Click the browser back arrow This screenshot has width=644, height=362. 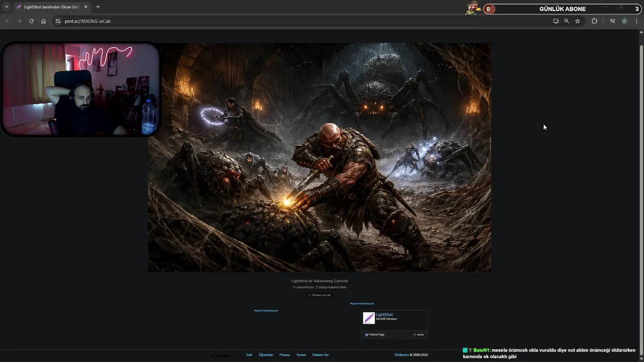pos(7,21)
